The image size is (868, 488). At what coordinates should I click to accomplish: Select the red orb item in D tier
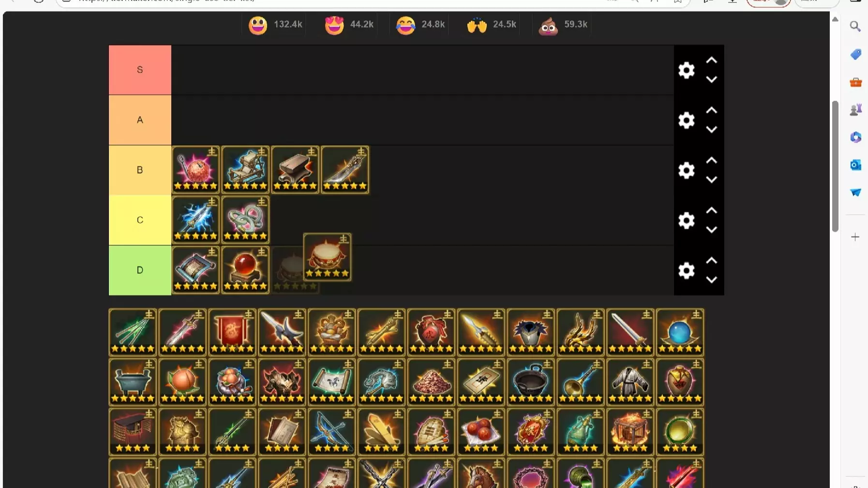tap(245, 270)
